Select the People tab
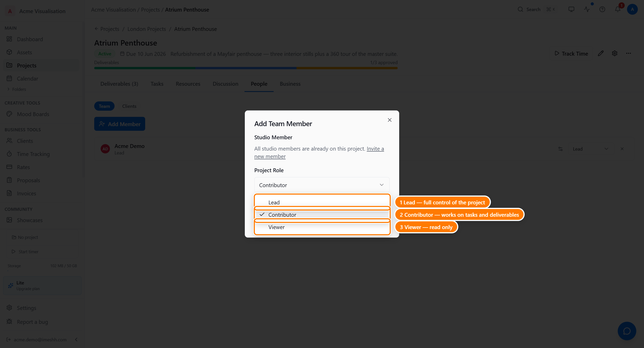Viewport: 644px width, 348px height. click(259, 84)
